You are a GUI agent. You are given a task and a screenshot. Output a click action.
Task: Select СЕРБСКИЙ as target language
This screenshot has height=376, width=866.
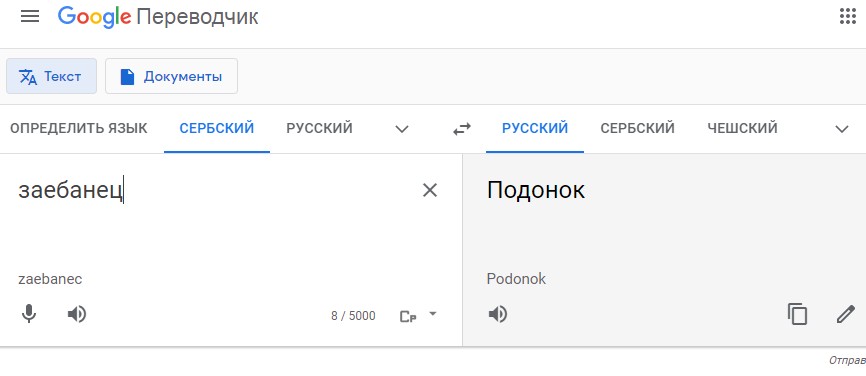[x=637, y=129]
